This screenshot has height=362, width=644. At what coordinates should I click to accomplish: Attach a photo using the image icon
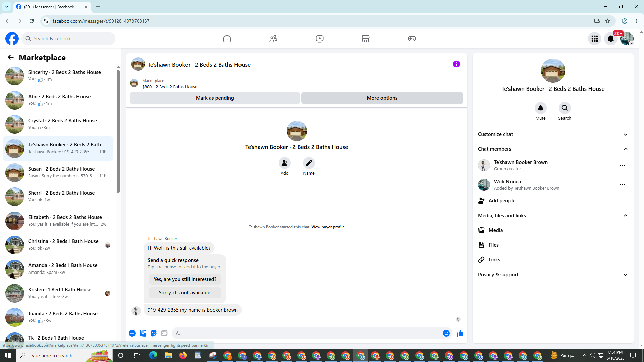(143, 333)
